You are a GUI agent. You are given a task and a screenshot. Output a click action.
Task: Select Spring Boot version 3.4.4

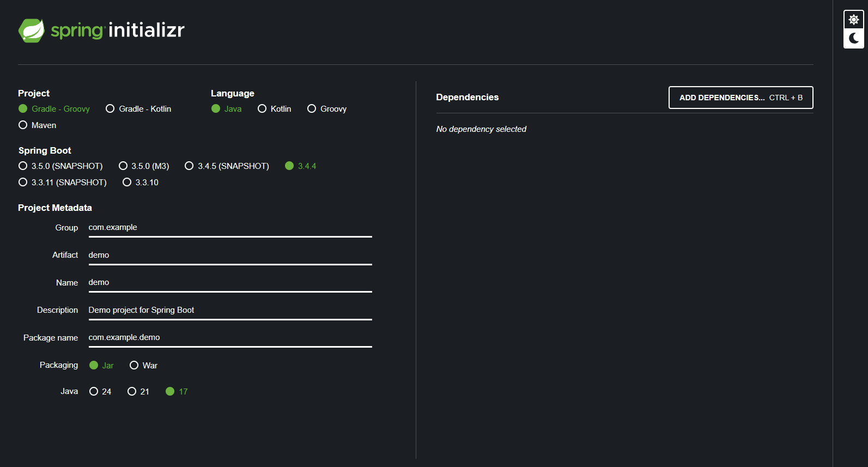pyautogui.click(x=300, y=166)
